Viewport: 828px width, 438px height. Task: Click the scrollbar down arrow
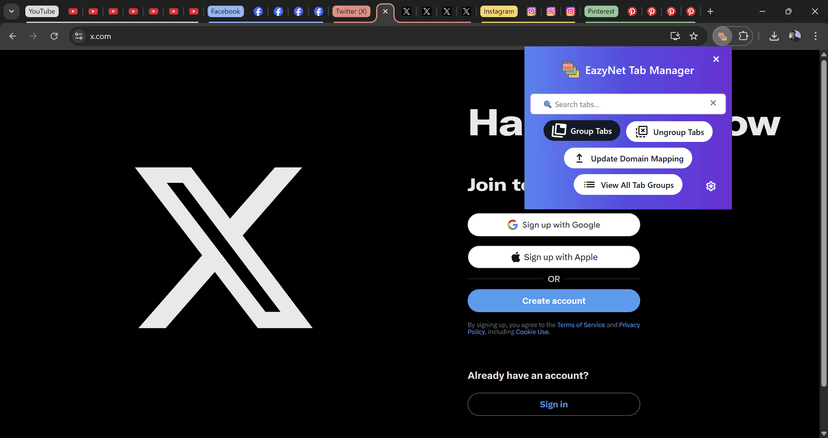[x=823, y=434]
